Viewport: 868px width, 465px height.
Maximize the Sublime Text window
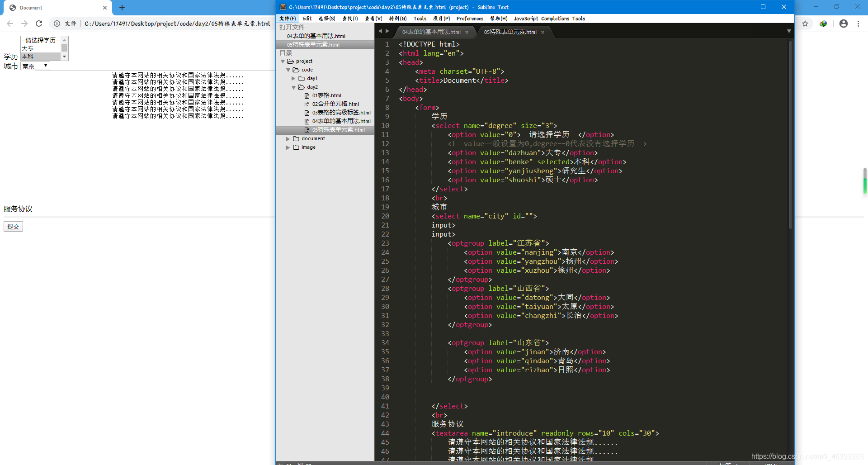click(x=763, y=7)
